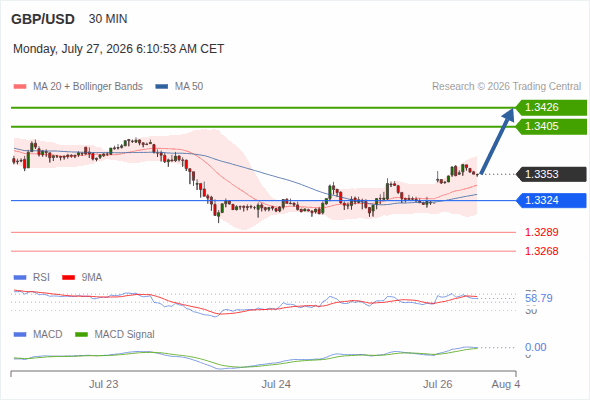The height and width of the screenshot is (400, 590).
Task: Click the blue 1.3324 pivot price tag
Action: click(551, 200)
